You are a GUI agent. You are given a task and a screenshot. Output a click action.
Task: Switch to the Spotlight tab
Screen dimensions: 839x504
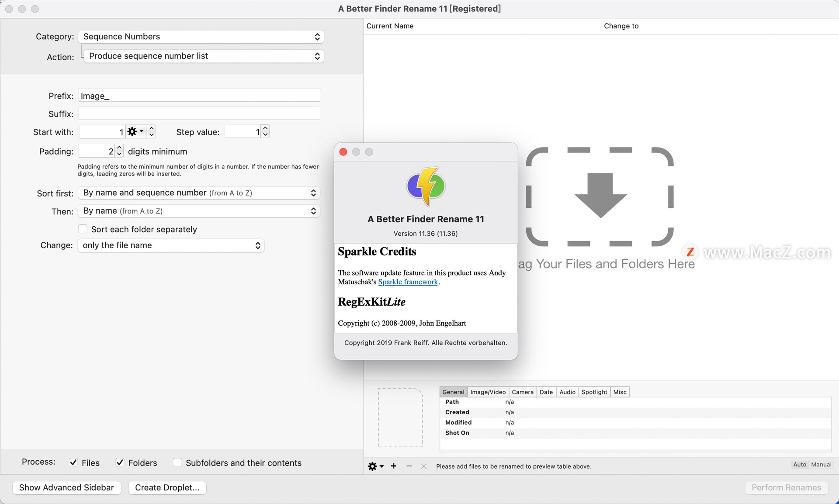coord(594,392)
